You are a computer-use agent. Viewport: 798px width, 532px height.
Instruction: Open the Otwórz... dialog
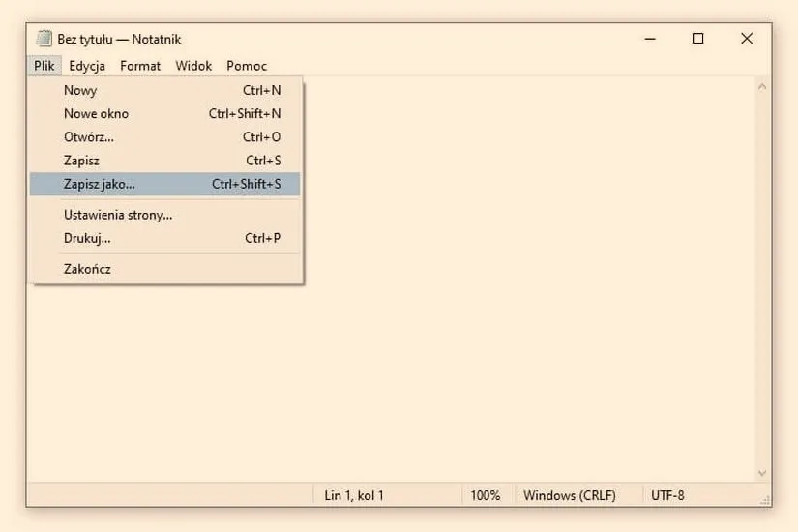tap(164, 137)
